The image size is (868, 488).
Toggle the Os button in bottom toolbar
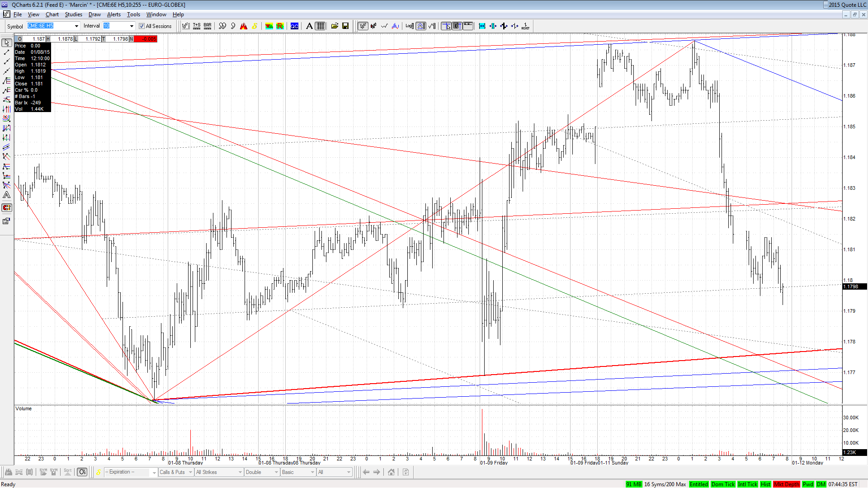82,472
